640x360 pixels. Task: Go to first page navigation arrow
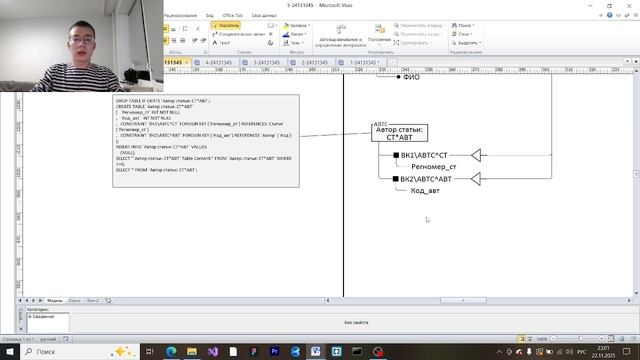click(20, 301)
